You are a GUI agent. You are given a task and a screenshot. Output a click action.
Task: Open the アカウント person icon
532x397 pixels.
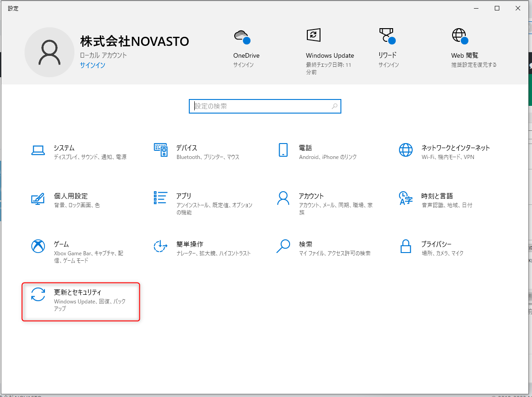click(x=283, y=198)
